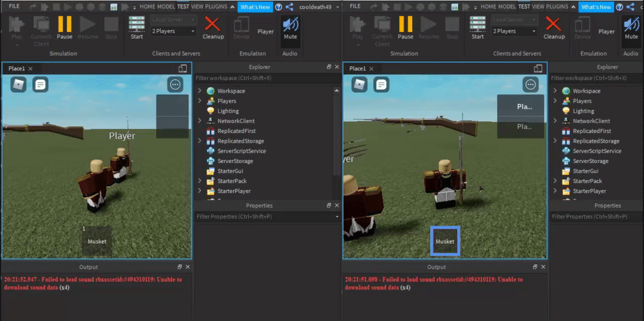The image size is (644, 321).
Task: Click the three-dots more icon in the right viewport
Action: pyautogui.click(x=531, y=84)
